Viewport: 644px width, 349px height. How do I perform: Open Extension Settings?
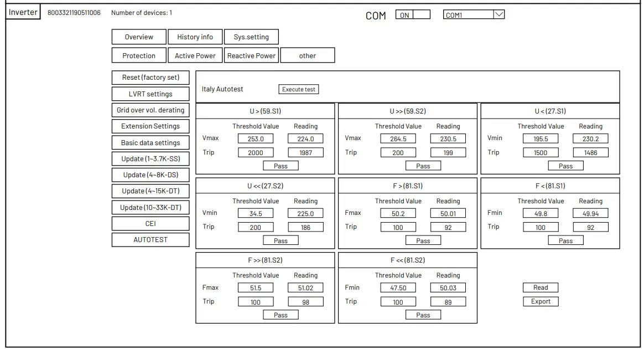click(150, 126)
